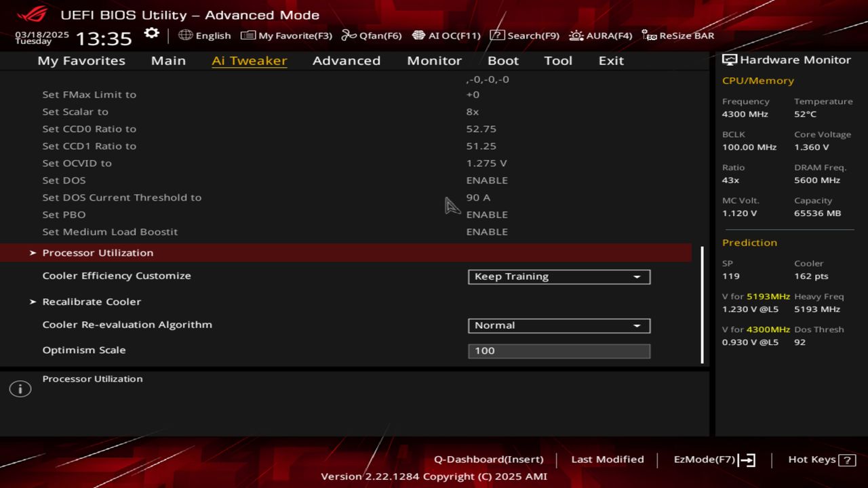Click the Hardware Monitor display icon

pos(729,60)
